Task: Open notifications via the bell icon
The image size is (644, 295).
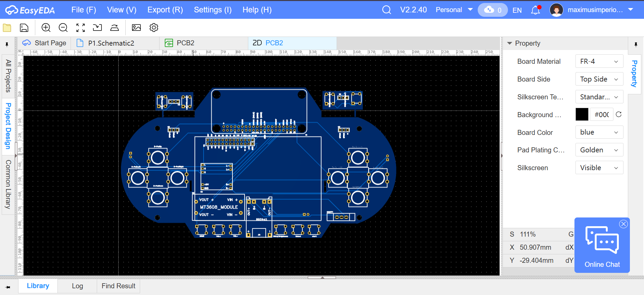Action: coord(535,10)
